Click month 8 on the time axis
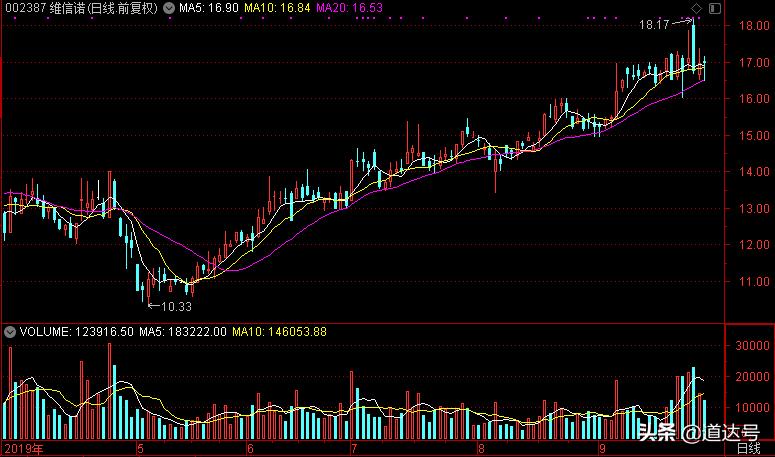 pos(481,449)
